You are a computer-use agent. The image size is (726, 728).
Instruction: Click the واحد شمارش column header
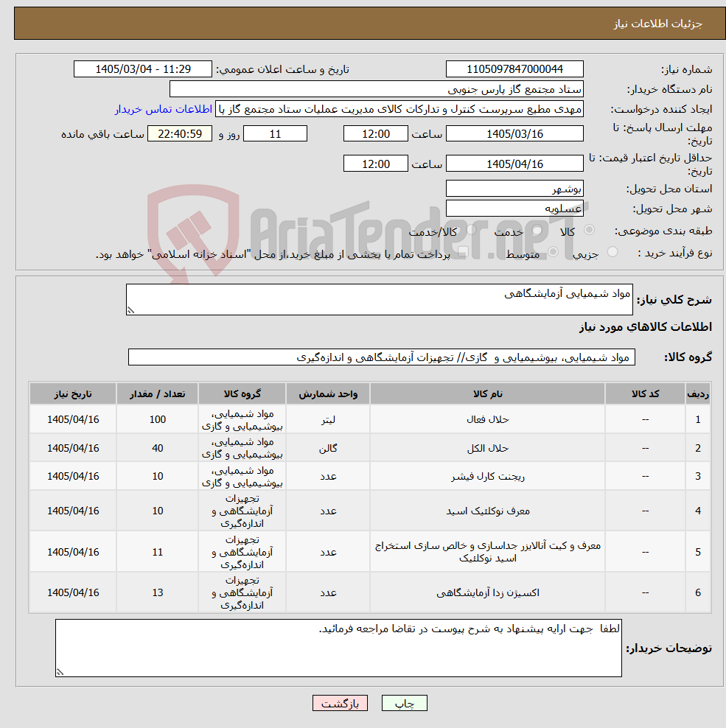pos(328,393)
